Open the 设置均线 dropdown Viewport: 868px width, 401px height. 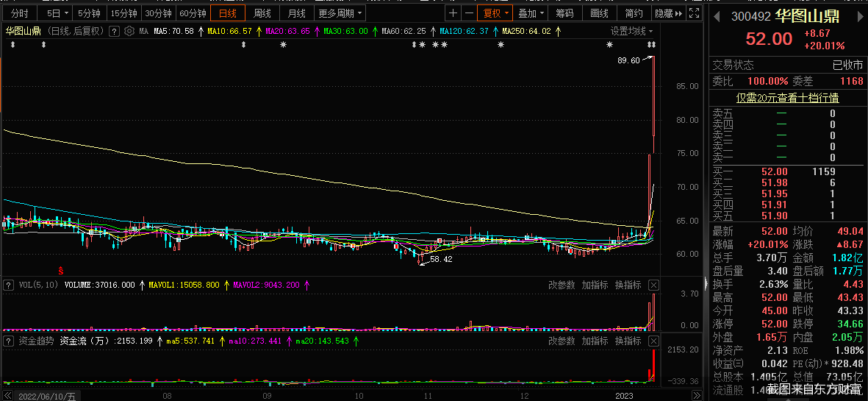(632, 31)
